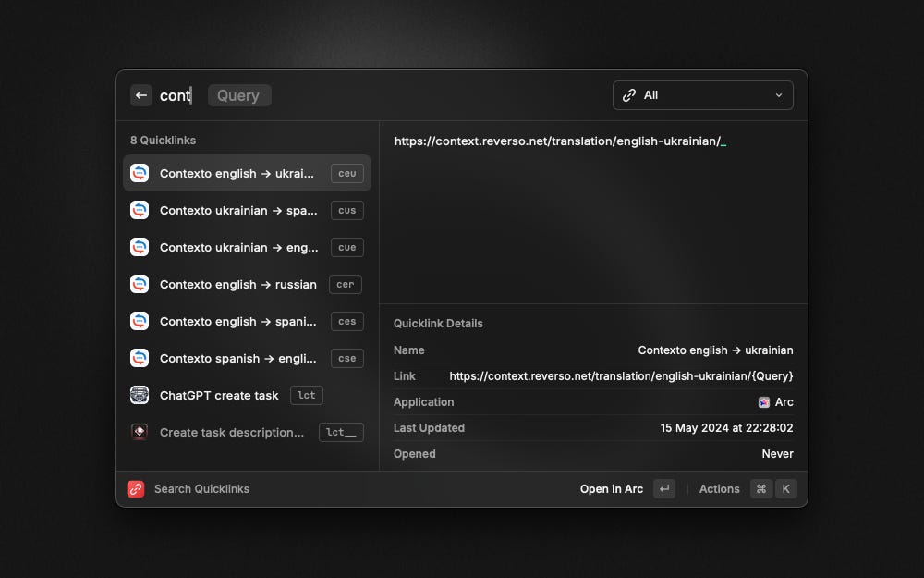The image size is (924, 578).
Task: Click Open in Arc action
Action: tap(611, 489)
